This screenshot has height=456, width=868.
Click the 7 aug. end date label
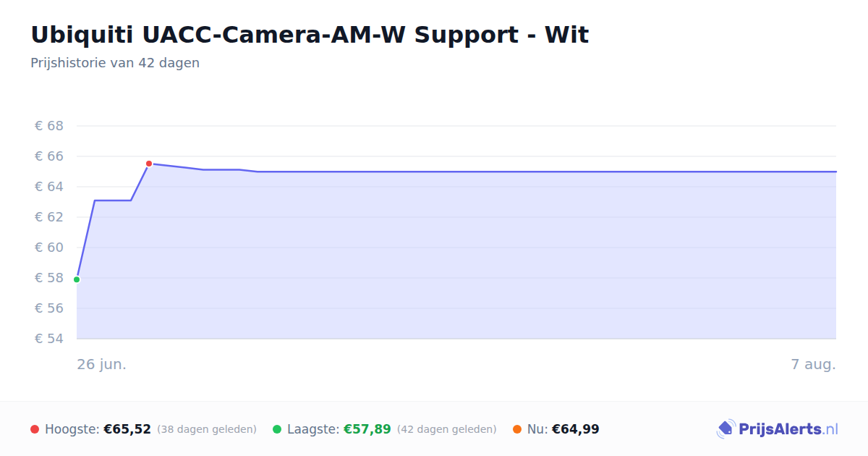(814, 364)
